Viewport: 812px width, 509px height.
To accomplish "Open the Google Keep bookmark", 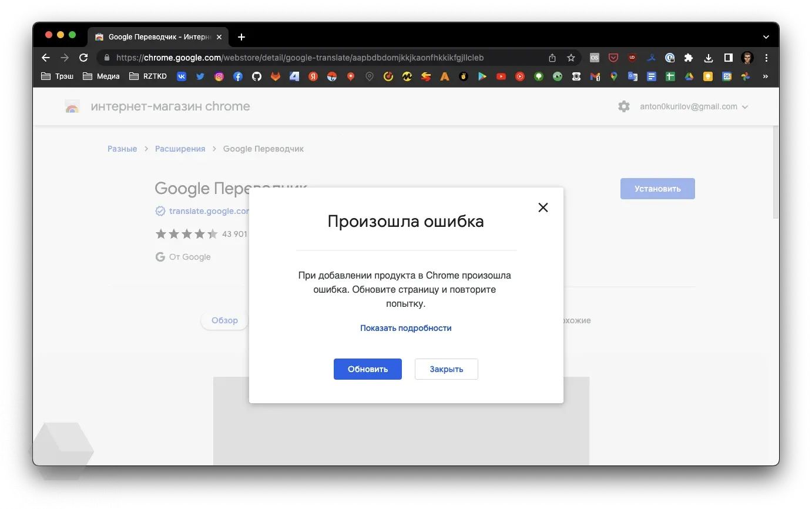I will click(708, 76).
